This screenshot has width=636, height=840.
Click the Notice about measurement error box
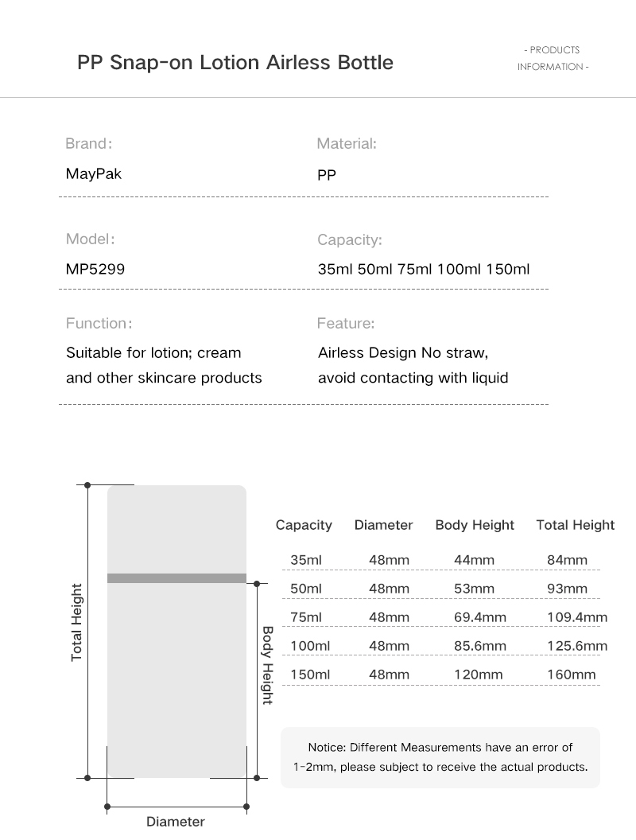point(440,757)
